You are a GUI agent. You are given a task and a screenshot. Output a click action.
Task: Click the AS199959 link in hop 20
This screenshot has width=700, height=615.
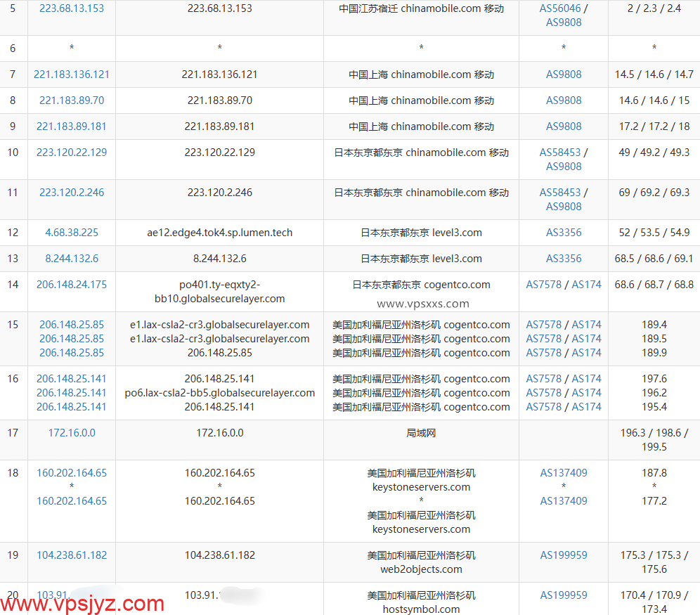coord(564,595)
